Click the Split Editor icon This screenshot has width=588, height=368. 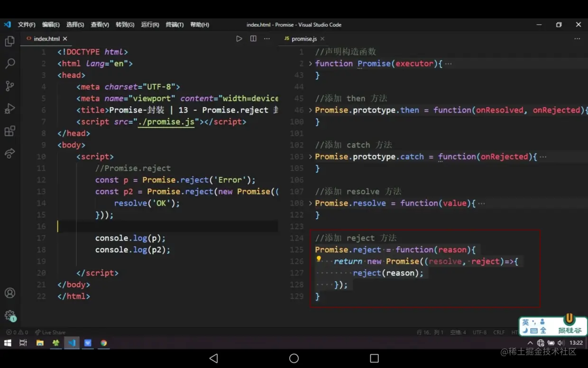click(x=253, y=38)
